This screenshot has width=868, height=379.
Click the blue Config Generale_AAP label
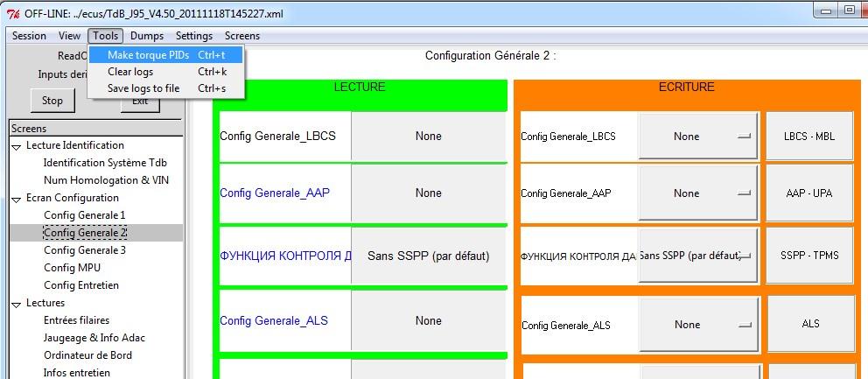click(x=275, y=193)
